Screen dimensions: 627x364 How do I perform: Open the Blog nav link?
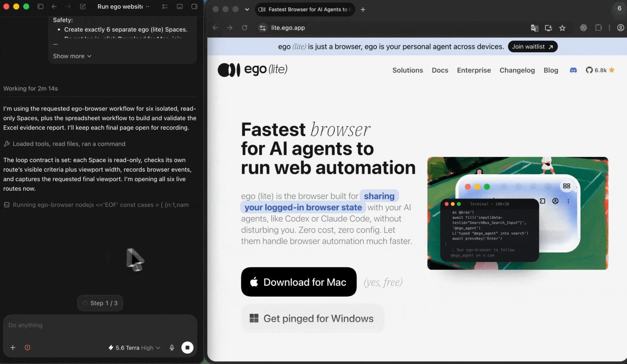click(x=551, y=70)
